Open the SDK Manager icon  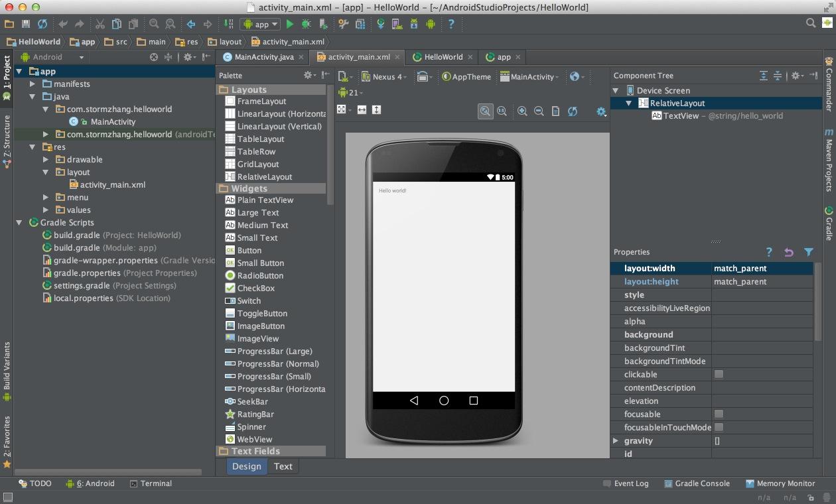pos(413,24)
